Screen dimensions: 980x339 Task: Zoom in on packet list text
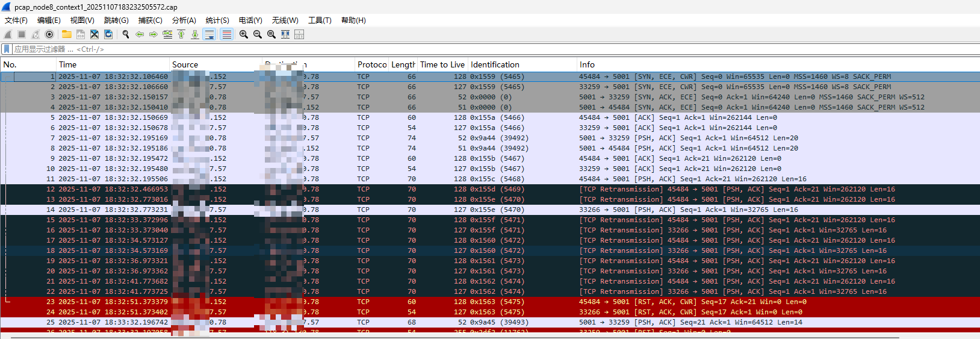[x=244, y=34]
